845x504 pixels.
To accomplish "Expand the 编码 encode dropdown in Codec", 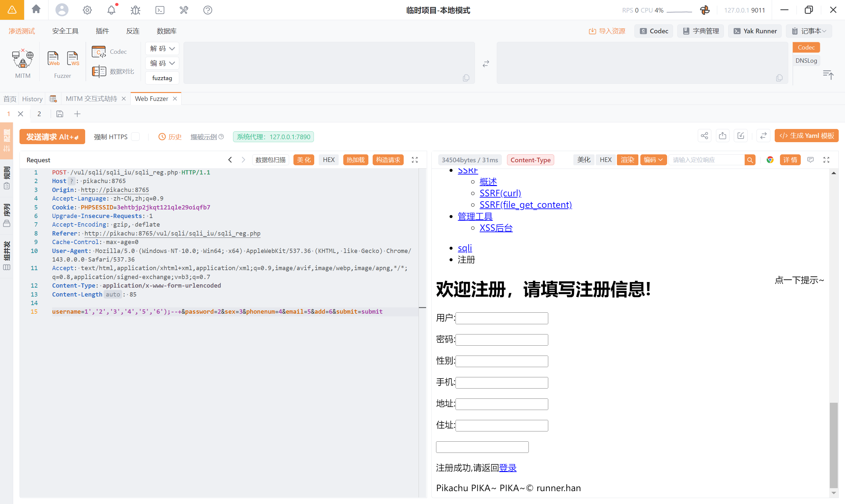I will click(162, 63).
